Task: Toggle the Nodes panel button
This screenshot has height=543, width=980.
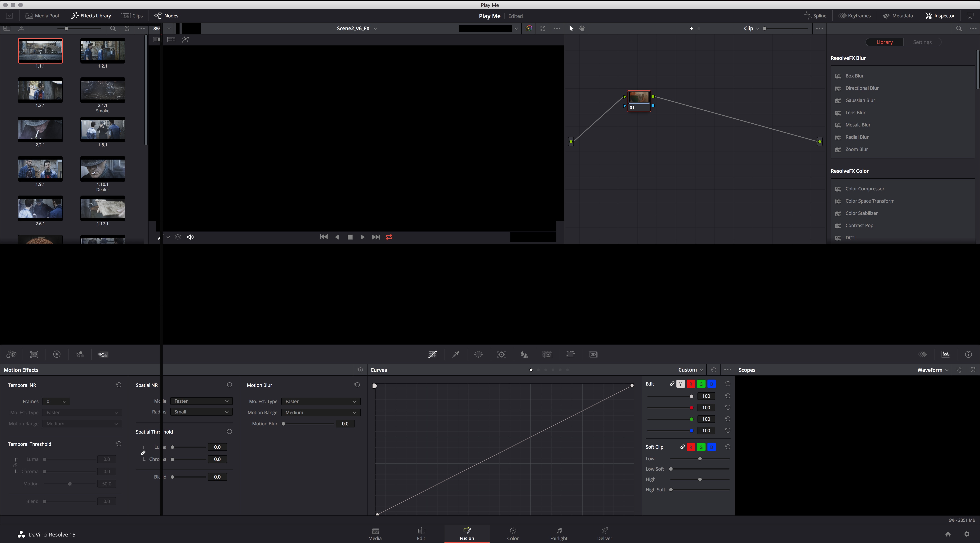Action: 166,15
